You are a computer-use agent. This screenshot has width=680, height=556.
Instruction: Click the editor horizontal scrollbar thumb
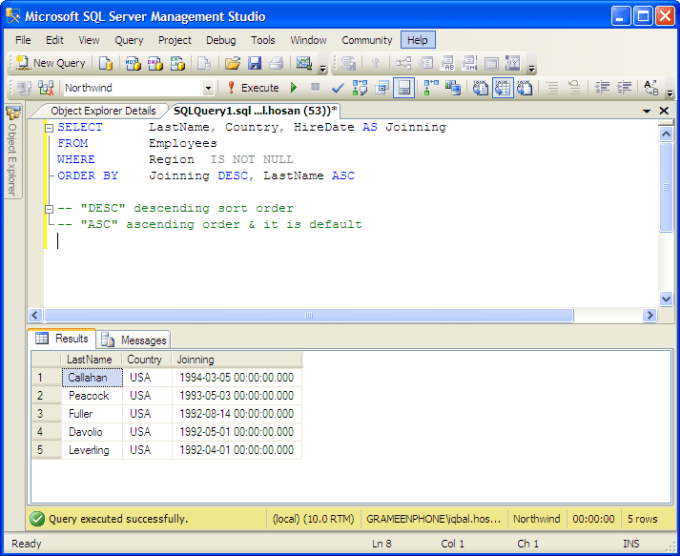[x=309, y=315]
